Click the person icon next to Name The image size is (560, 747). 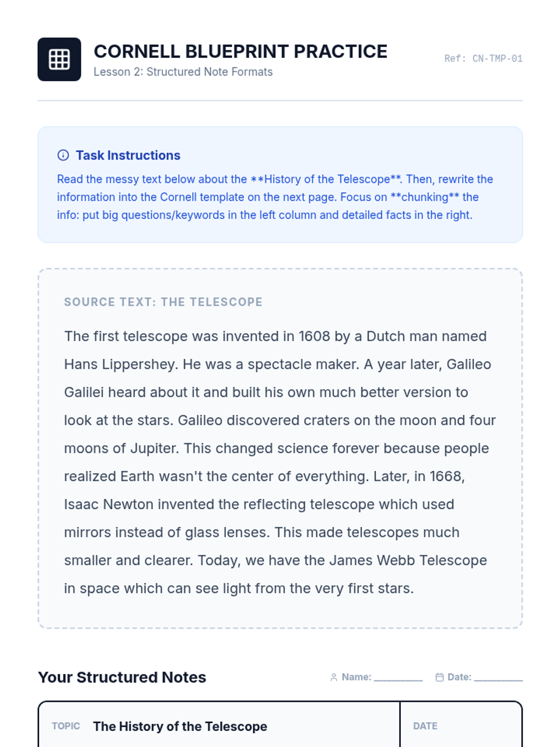pos(334,677)
